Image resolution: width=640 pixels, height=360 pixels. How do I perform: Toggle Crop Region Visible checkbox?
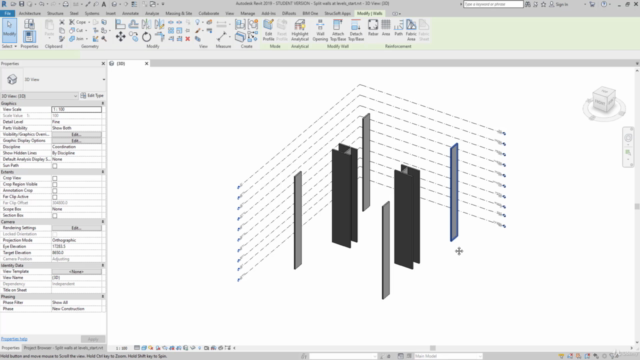pyautogui.click(x=55, y=184)
